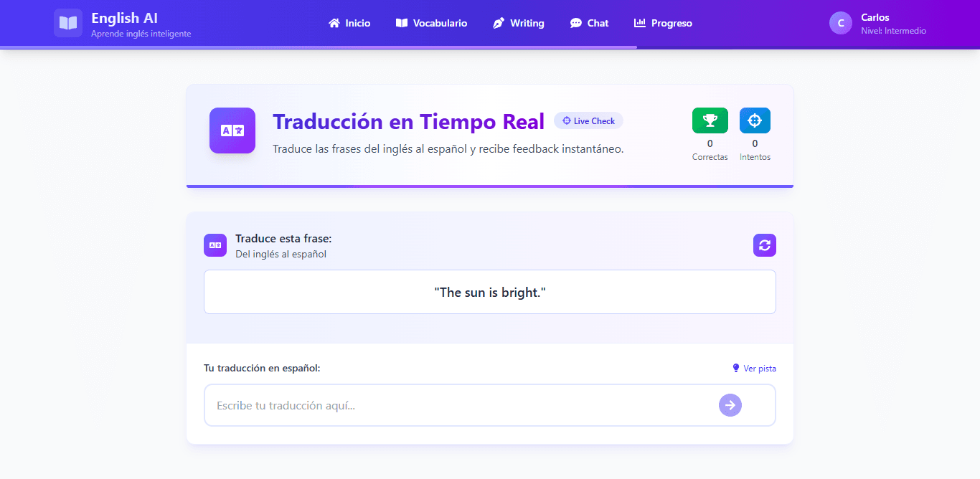This screenshot has height=479, width=980.
Task: Open the Chat section
Action: 589,23
